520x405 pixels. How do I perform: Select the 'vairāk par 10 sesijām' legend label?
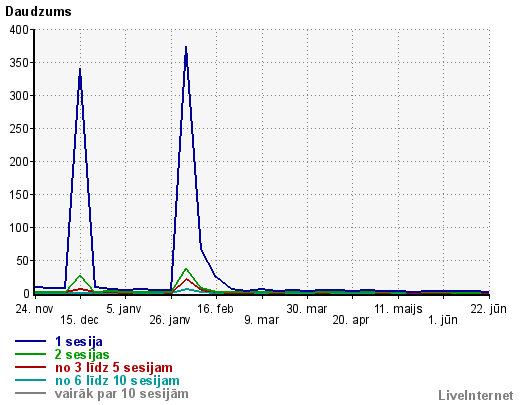point(122,393)
